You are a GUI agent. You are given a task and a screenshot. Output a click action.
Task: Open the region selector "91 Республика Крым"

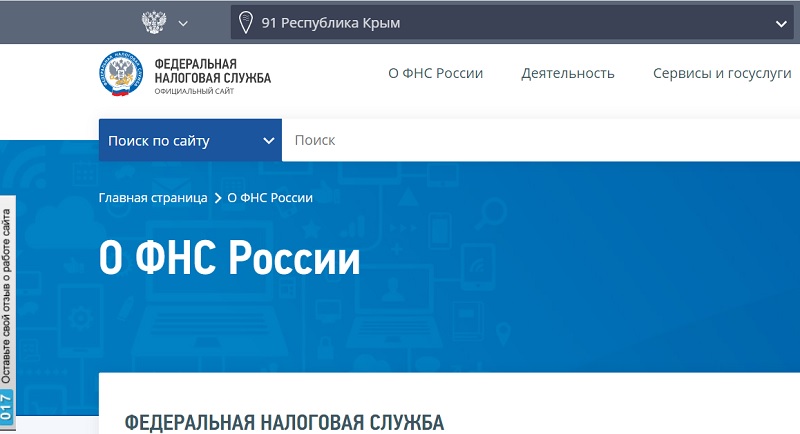pos(512,22)
